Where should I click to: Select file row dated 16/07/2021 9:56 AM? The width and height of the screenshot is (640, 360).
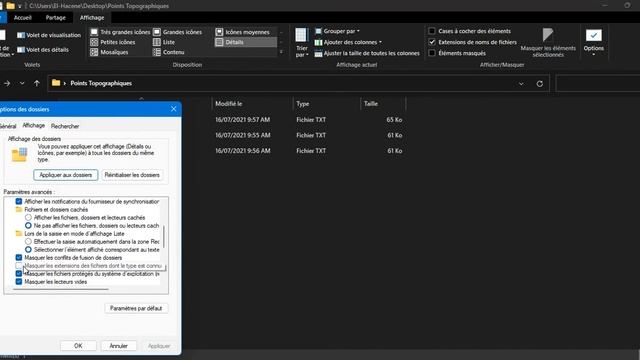point(309,151)
